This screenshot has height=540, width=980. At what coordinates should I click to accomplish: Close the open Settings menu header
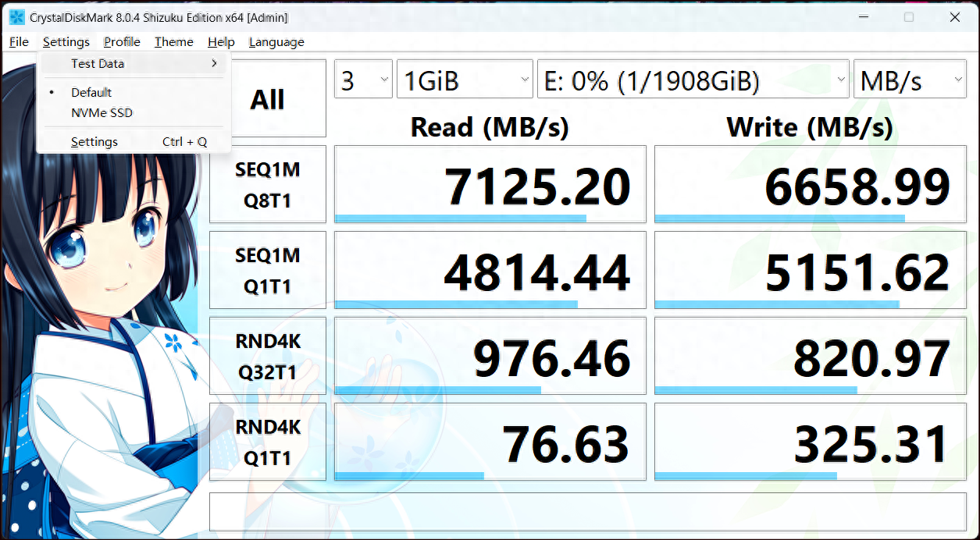coord(66,42)
